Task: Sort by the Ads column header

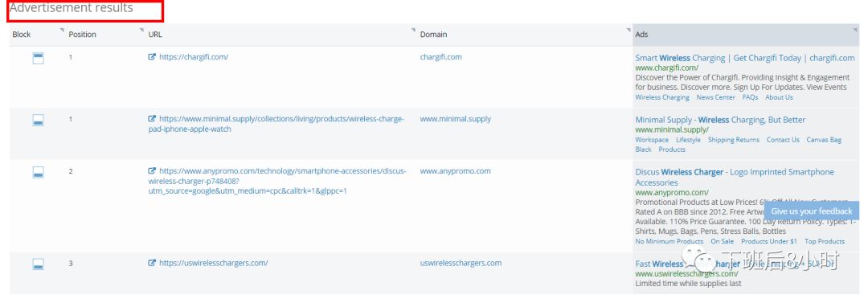Action: coord(641,35)
